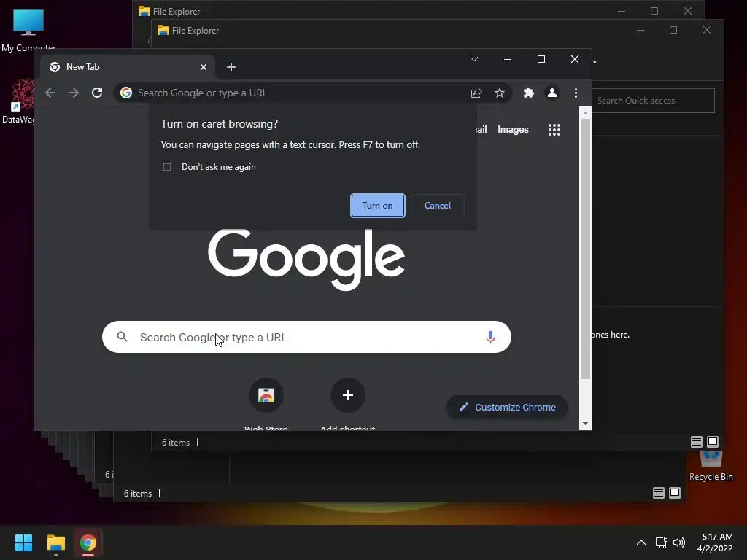
Task: Open the taskbar clock and date
Action: point(715,542)
